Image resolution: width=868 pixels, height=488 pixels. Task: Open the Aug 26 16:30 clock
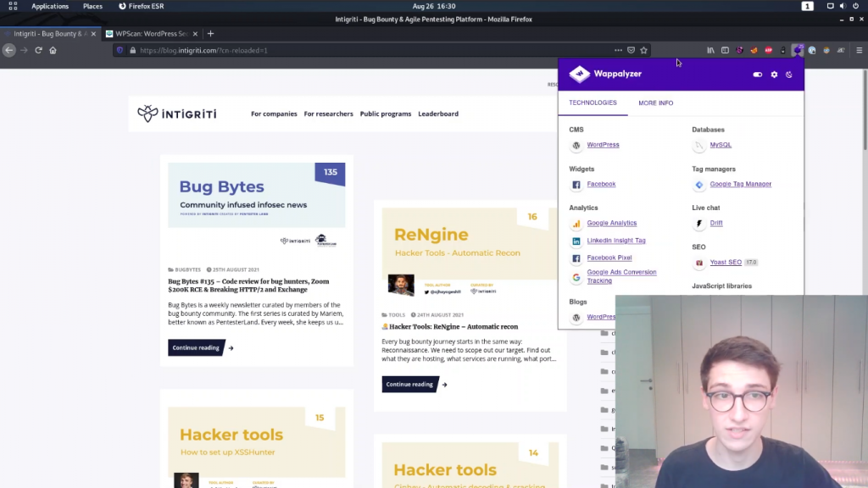(x=434, y=6)
